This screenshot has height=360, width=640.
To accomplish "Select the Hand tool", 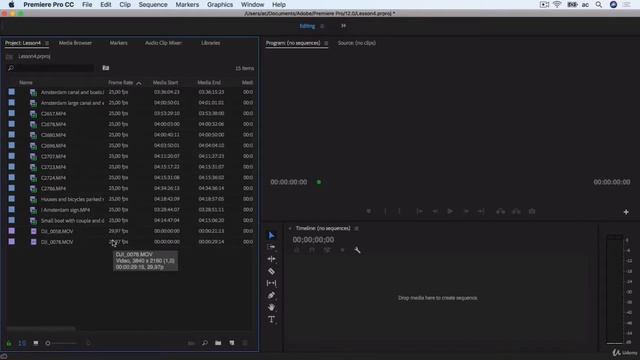I will (271, 307).
